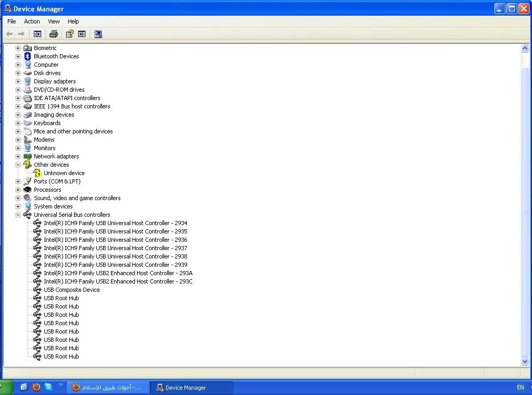
Task: Expand the Network adapters node
Action: [x=18, y=156]
